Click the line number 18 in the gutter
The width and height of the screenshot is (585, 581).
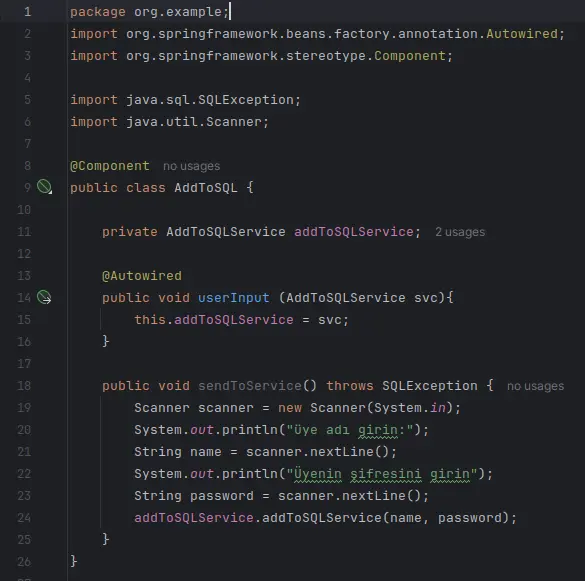(x=24, y=385)
